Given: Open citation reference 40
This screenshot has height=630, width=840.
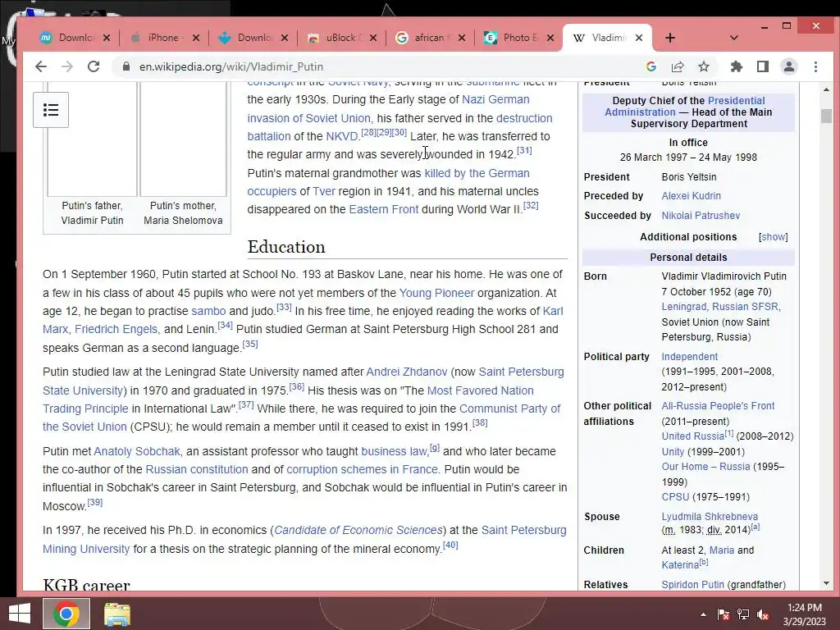Looking at the screenshot, I should pos(450,545).
